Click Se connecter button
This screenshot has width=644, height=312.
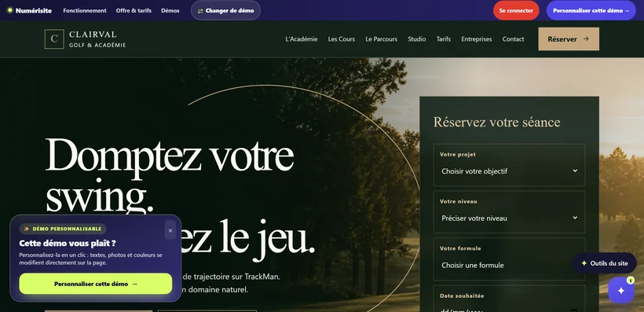point(516,11)
